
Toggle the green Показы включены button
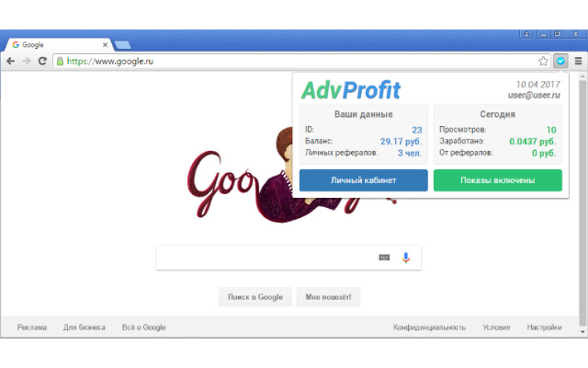click(498, 180)
